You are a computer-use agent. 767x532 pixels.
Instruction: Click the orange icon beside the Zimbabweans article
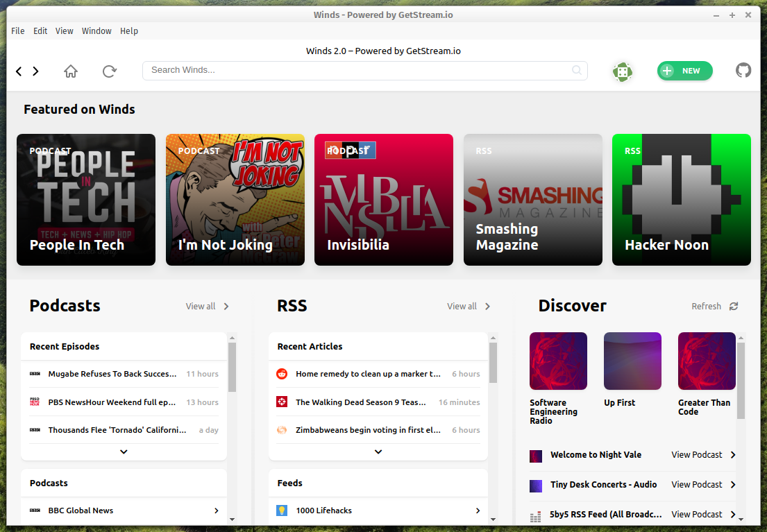tap(282, 430)
